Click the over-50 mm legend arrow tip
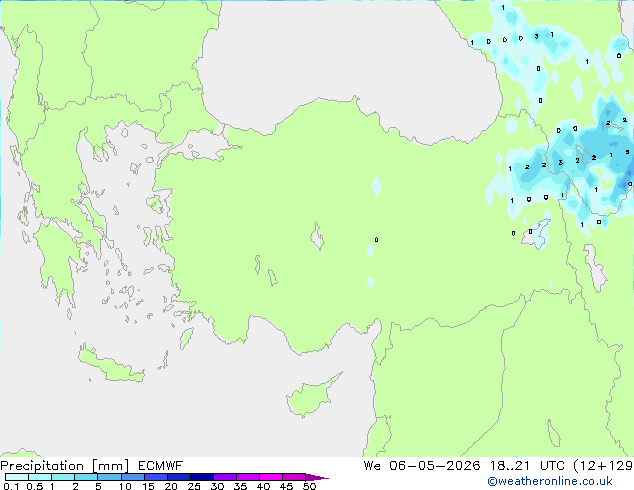The width and height of the screenshot is (634, 490). point(317,477)
